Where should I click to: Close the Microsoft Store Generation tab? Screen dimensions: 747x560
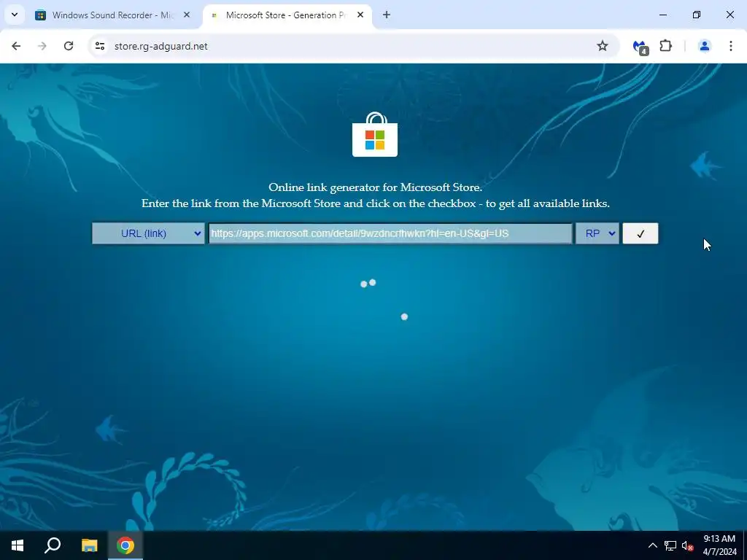pos(360,15)
